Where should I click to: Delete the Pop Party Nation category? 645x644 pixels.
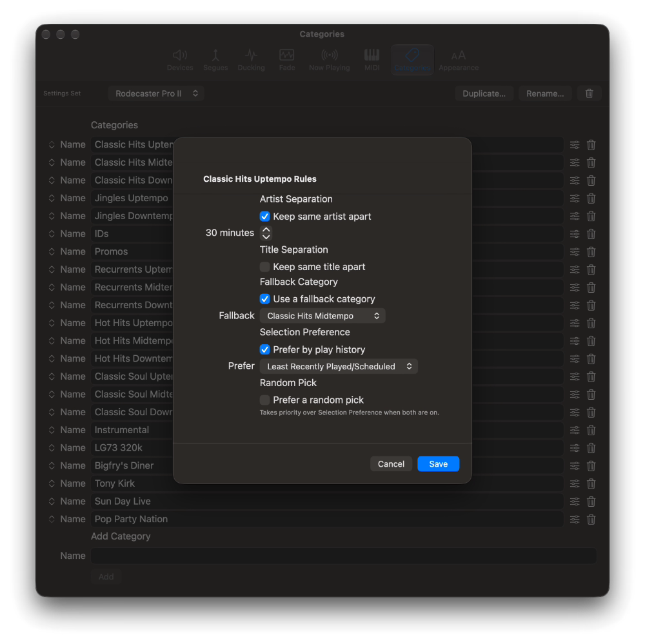pos(591,520)
